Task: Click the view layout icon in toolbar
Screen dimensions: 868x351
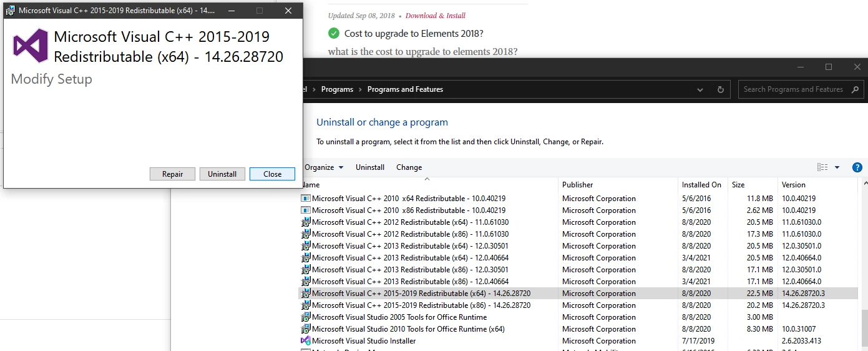Action: point(822,167)
